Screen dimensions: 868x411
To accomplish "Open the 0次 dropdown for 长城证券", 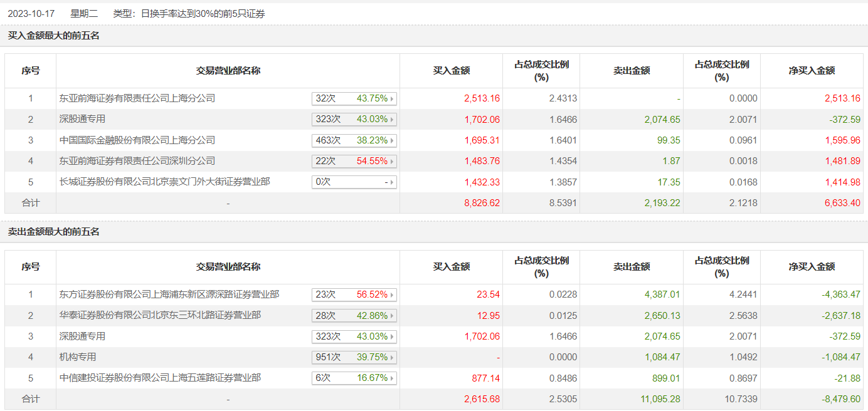I will pos(354,182).
